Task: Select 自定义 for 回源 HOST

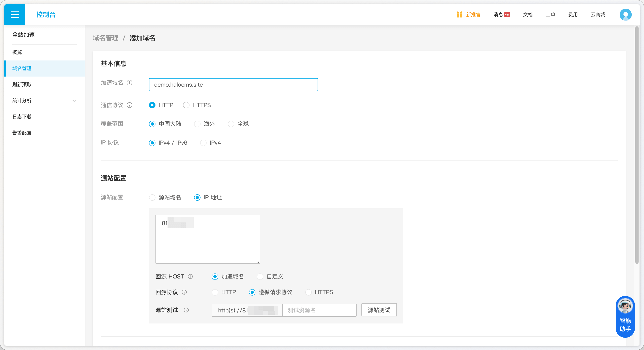Action: (x=260, y=276)
